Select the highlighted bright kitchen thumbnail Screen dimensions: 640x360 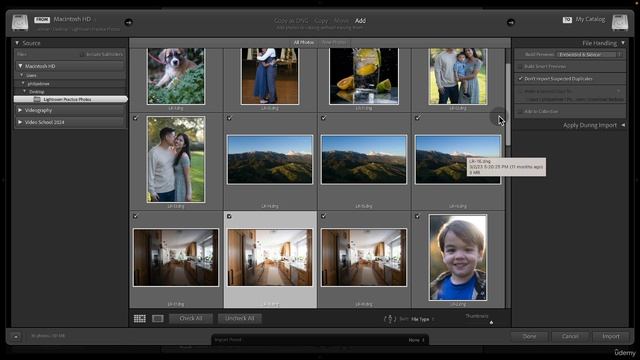(270, 257)
